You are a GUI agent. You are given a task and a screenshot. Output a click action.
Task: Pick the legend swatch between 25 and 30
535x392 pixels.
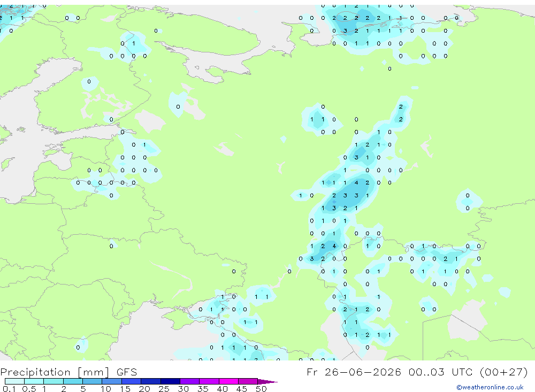pyautogui.click(x=170, y=381)
